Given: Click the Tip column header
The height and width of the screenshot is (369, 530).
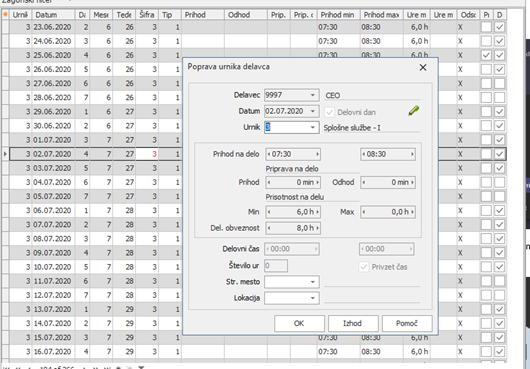Looking at the screenshot, I should click(x=170, y=15).
